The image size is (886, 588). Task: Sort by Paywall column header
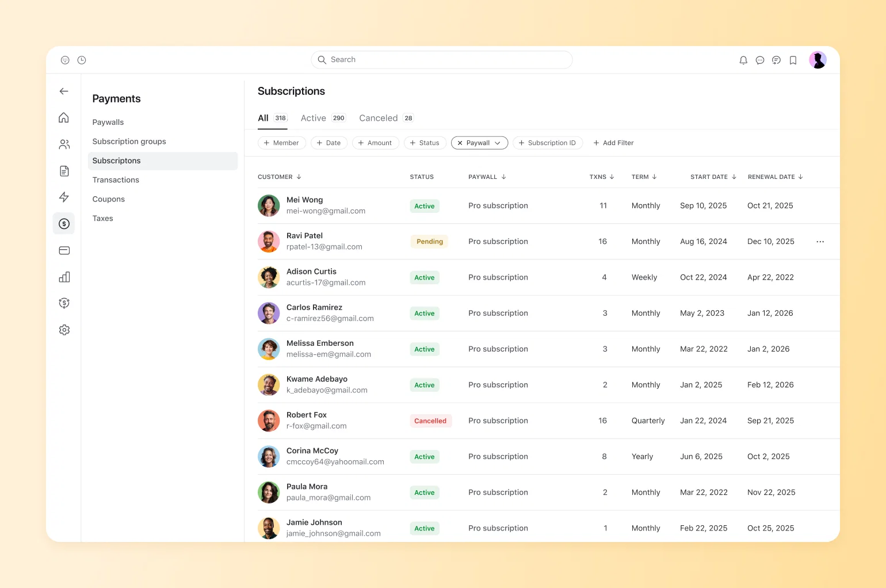pyautogui.click(x=487, y=177)
